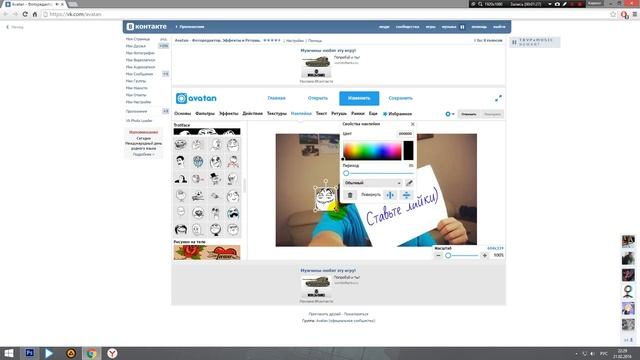640x360 pixels.
Task: Open Yandex browser from the taskbar
Action: point(112,353)
